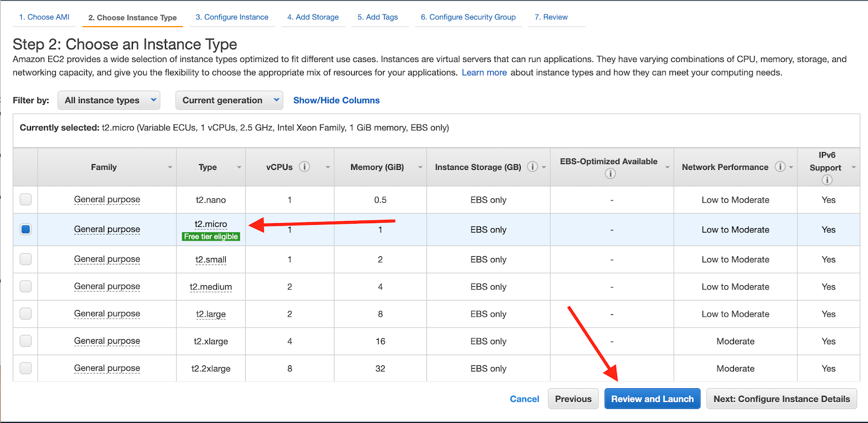The height and width of the screenshot is (423, 868).
Task: Open Instance Storage column sort arrow
Action: 544,167
